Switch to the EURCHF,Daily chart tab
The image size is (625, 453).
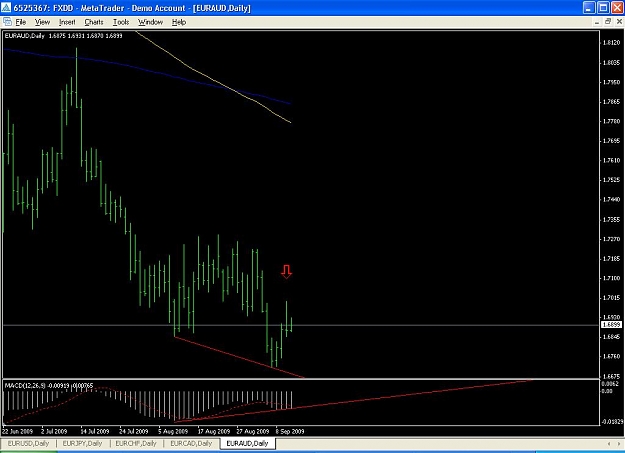136,443
